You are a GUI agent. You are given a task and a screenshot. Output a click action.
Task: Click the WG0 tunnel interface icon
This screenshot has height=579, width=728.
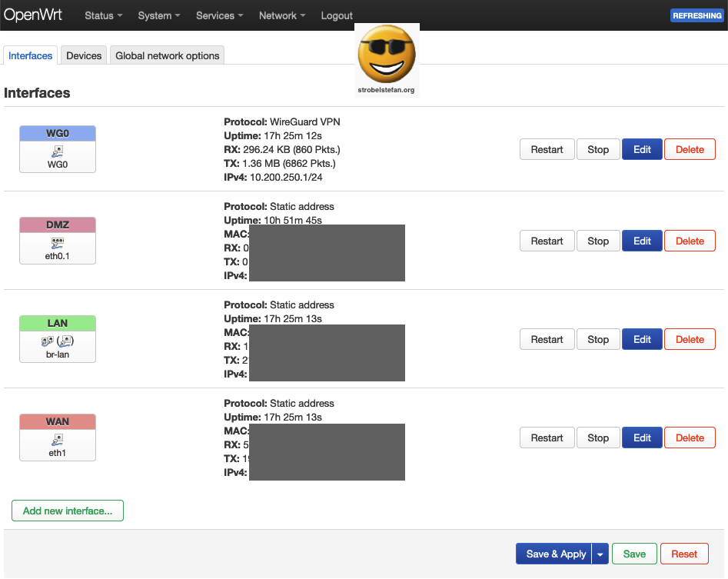click(x=58, y=151)
